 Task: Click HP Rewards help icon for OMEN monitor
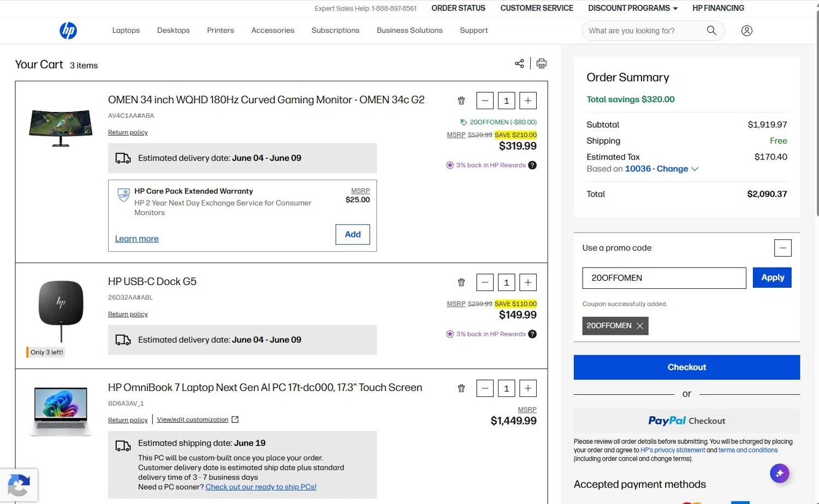click(532, 165)
